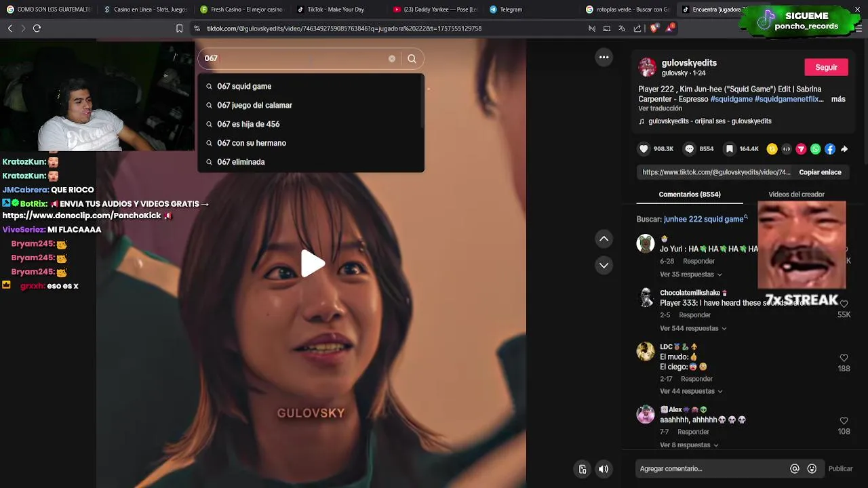Open Brave Shields lion icon
The image size is (868, 488).
[x=654, y=28]
